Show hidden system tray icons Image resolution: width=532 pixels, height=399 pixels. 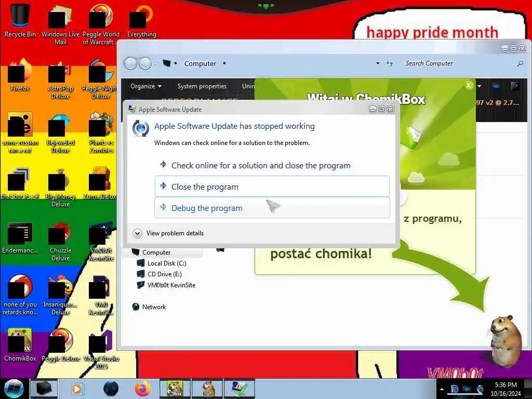click(x=442, y=389)
